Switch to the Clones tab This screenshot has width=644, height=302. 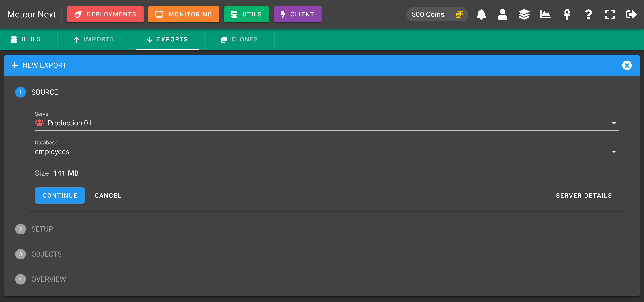click(x=239, y=39)
